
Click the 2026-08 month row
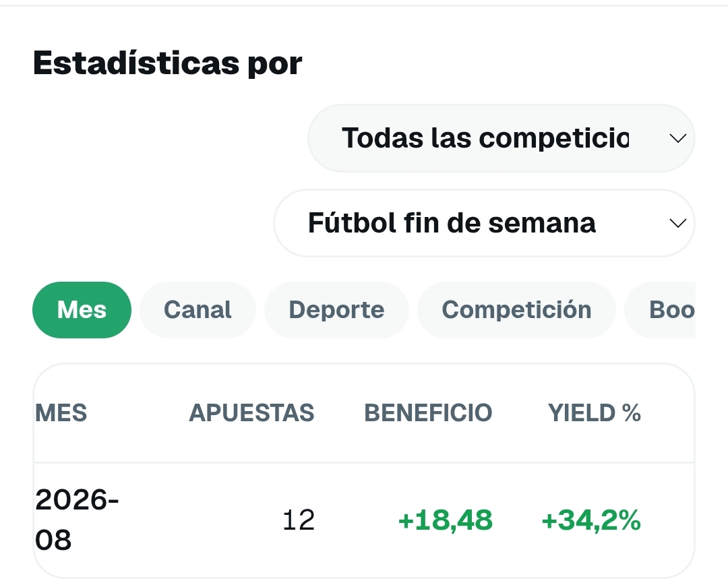click(364, 520)
